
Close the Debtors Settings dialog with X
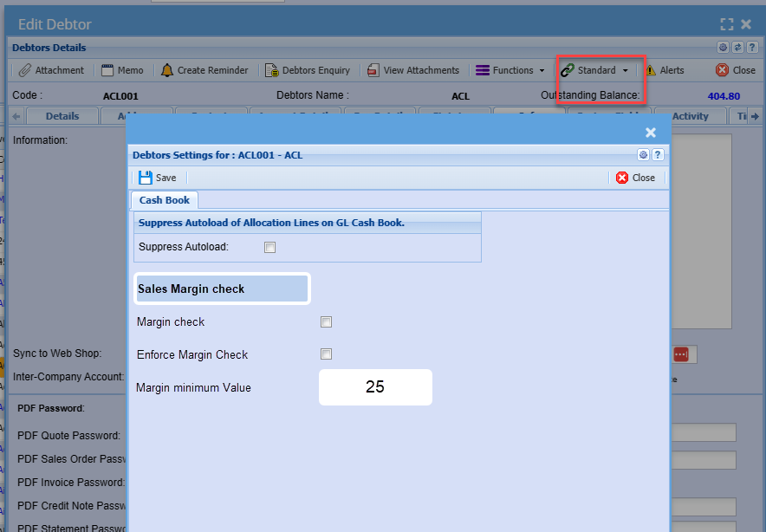click(x=650, y=133)
